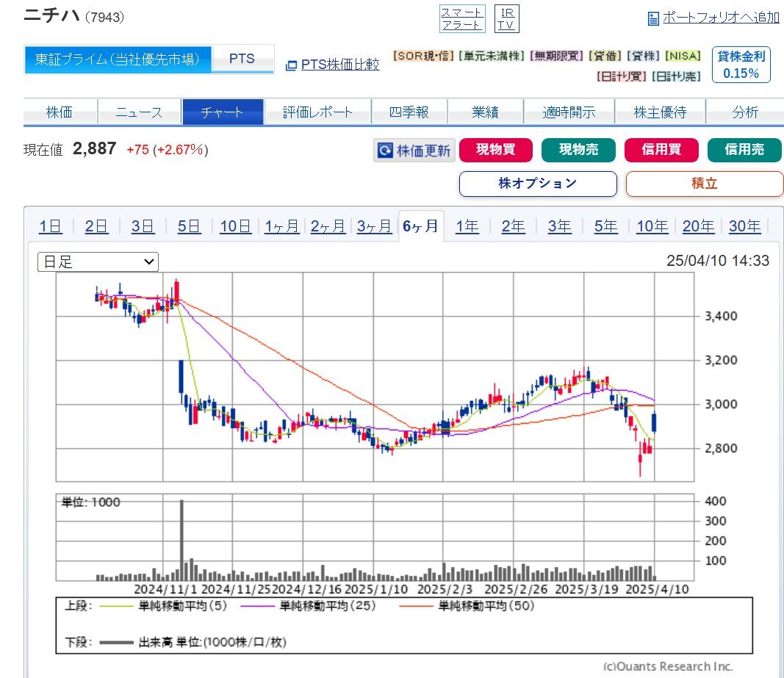The width and height of the screenshot is (784, 678).
Task: Select 東証プライム market tab
Action: pos(118,59)
